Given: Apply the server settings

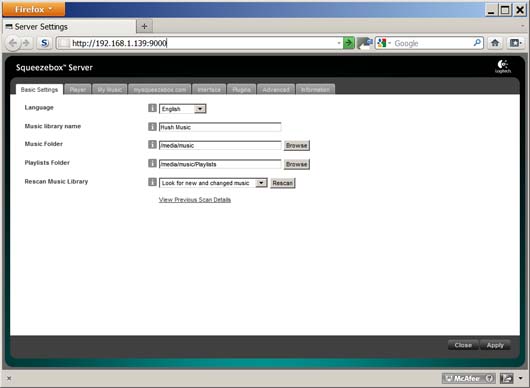Looking at the screenshot, I should coord(495,345).
